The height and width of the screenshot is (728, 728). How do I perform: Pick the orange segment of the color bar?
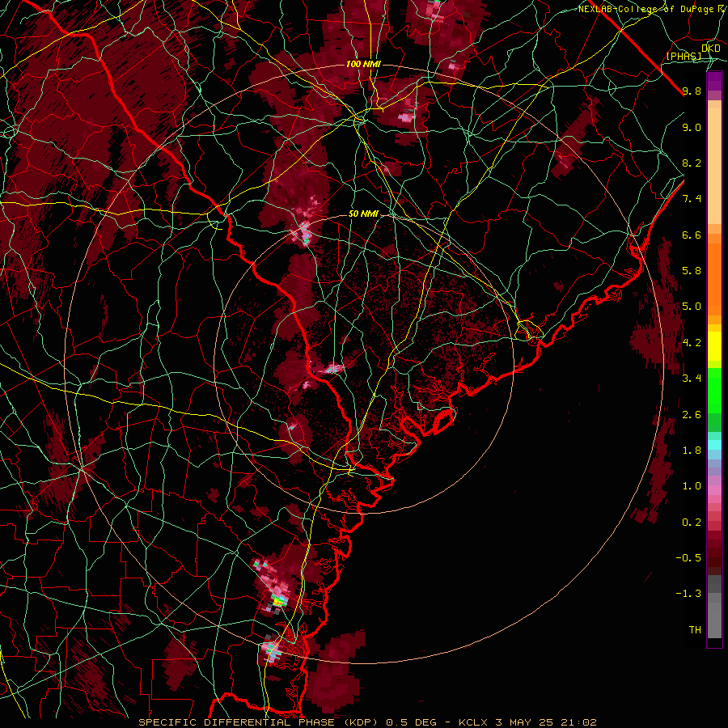pos(714,280)
